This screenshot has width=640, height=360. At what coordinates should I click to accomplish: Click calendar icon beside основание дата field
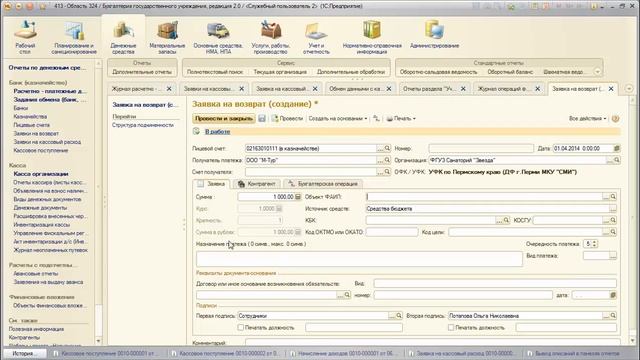pyautogui.click(x=613, y=295)
